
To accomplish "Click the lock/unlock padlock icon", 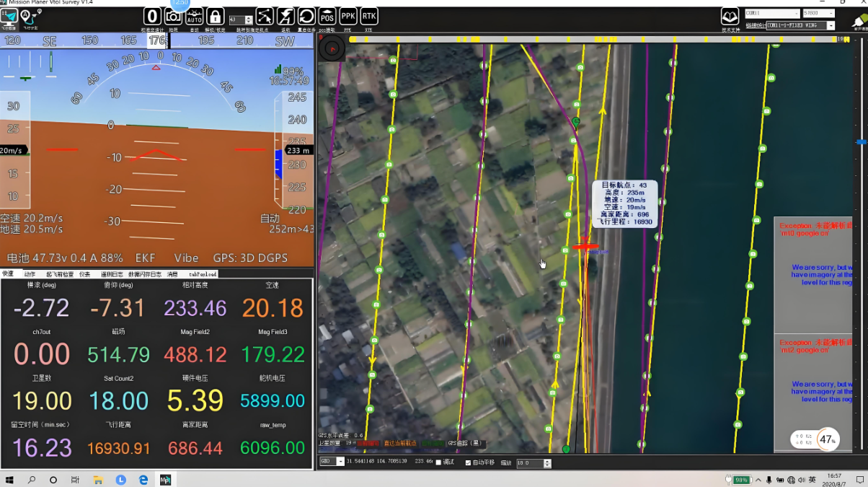I will 215,17.
